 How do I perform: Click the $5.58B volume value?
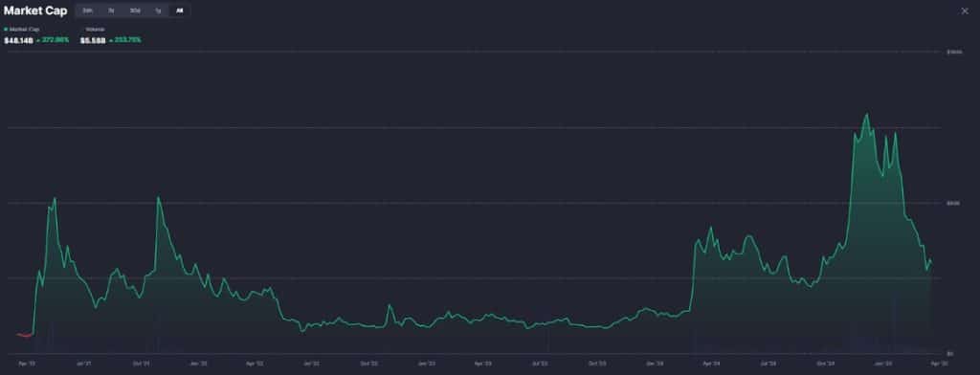pyautogui.click(x=93, y=40)
